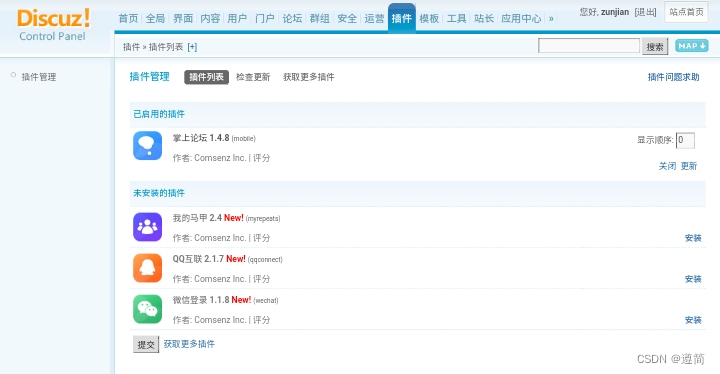Open the 论坛 menu
Viewport: 720px width, 374px height.
click(292, 18)
